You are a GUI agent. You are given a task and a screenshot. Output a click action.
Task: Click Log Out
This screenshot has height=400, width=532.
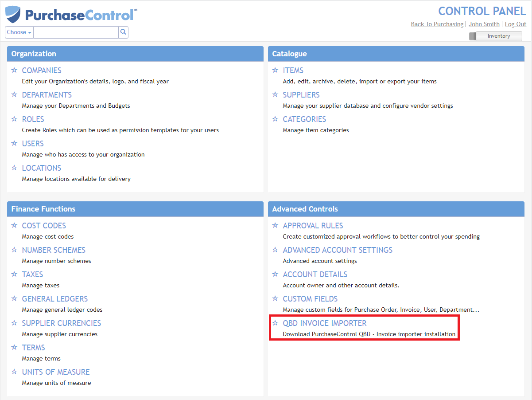(515, 24)
